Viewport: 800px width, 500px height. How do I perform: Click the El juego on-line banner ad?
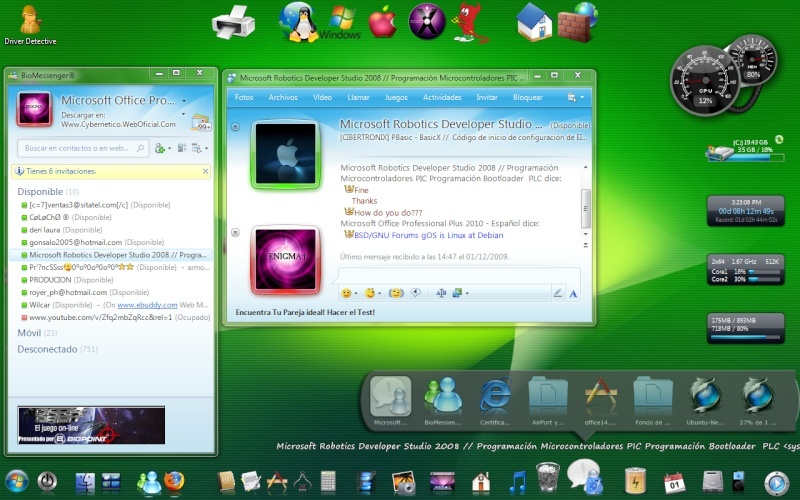[x=91, y=425]
